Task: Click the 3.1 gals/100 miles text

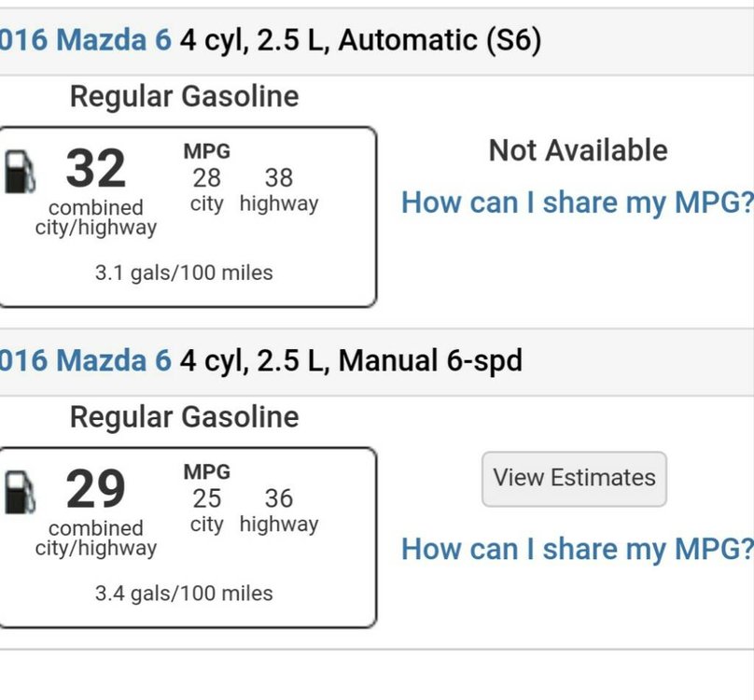Action: (184, 273)
